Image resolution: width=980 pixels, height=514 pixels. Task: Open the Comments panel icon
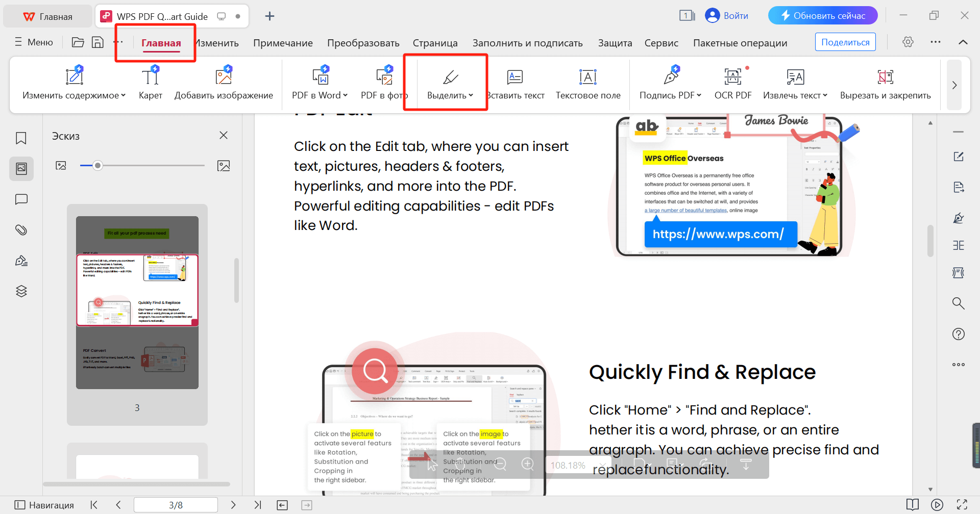tap(21, 199)
